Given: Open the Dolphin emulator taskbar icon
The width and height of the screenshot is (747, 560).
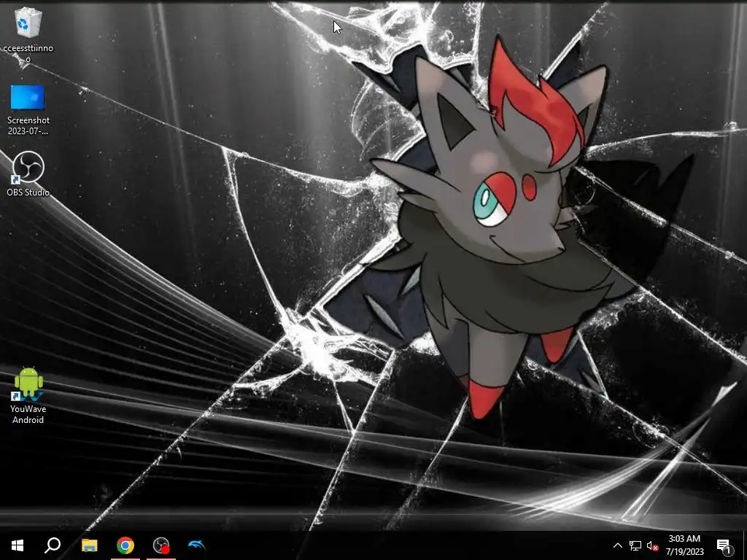Looking at the screenshot, I should coord(197,545).
